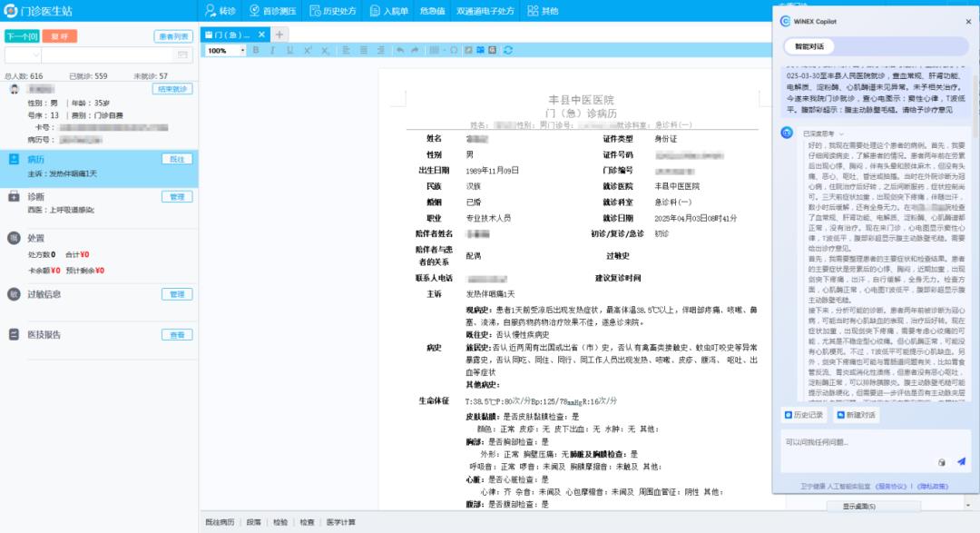Undo last edit in record editor
980x533 pixels.
[400, 50]
